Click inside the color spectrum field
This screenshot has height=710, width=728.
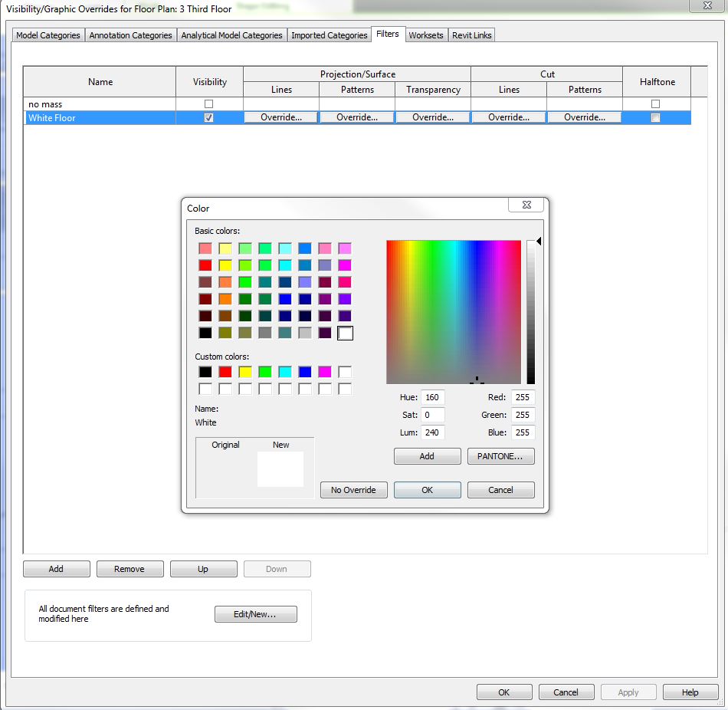click(x=453, y=311)
